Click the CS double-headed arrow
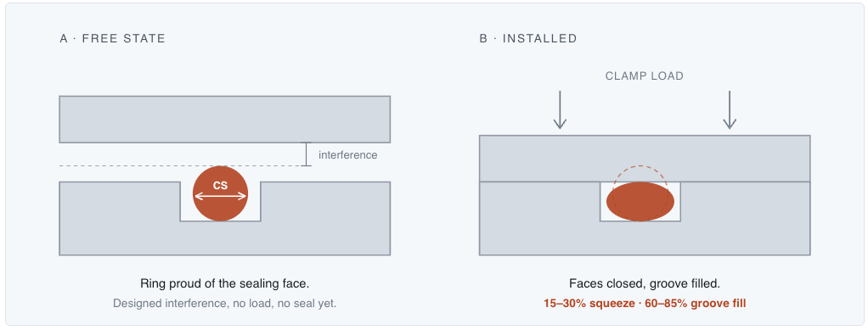The height and width of the screenshot is (330, 868). 220,196
